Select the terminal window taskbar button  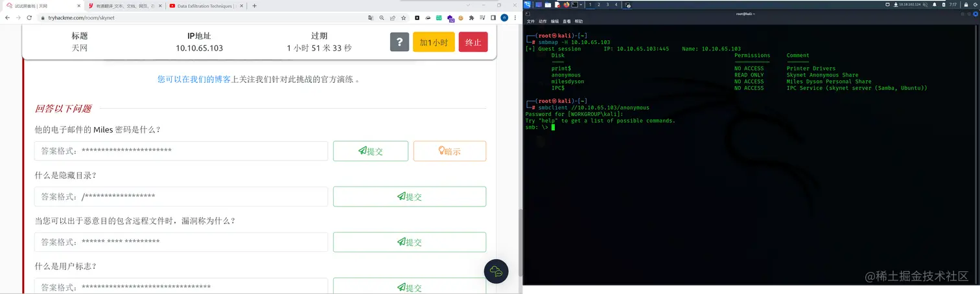point(627,5)
